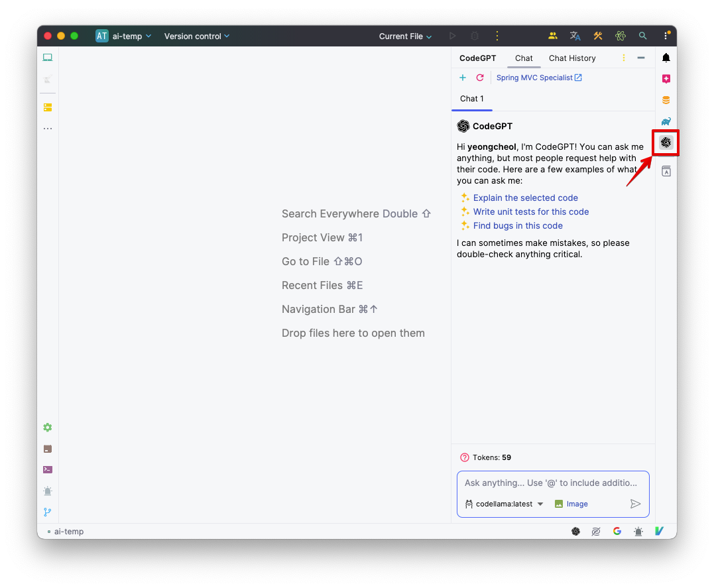This screenshot has height=588, width=714.
Task: Open the Project tool window icon
Action: [47, 58]
